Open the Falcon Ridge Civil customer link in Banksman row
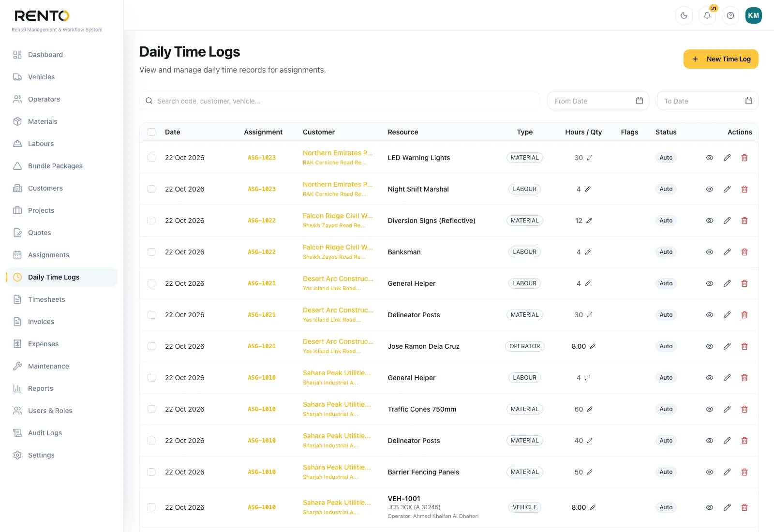Viewport: 774px width, 532px height. pos(338,247)
